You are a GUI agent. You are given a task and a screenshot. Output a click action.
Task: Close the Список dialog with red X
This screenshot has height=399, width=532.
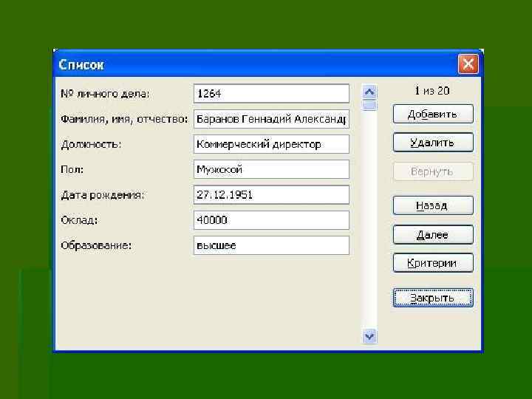tap(468, 64)
